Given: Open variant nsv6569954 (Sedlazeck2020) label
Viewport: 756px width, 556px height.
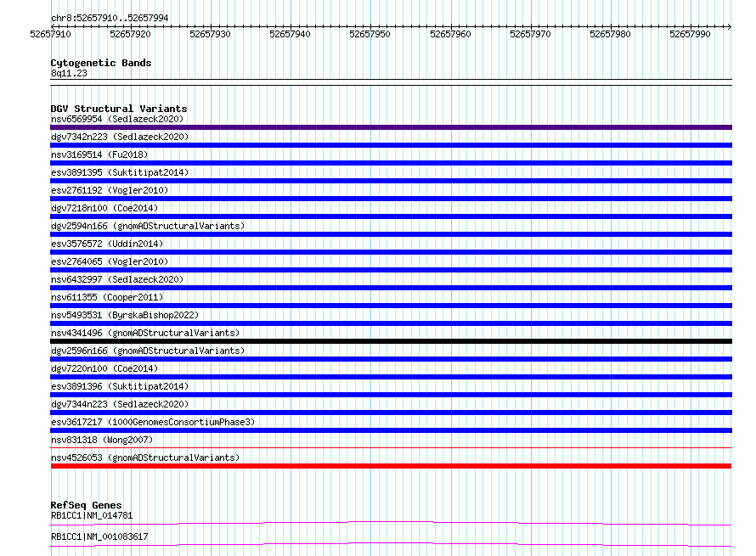Looking at the screenshot, I should [x=117, y=119].
